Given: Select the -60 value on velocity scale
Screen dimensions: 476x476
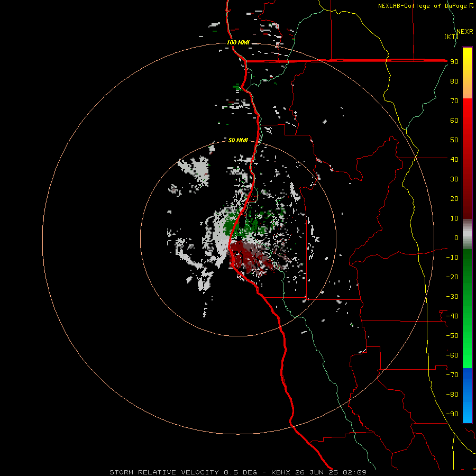Looking at the screenshot, I should pos(452,355).
